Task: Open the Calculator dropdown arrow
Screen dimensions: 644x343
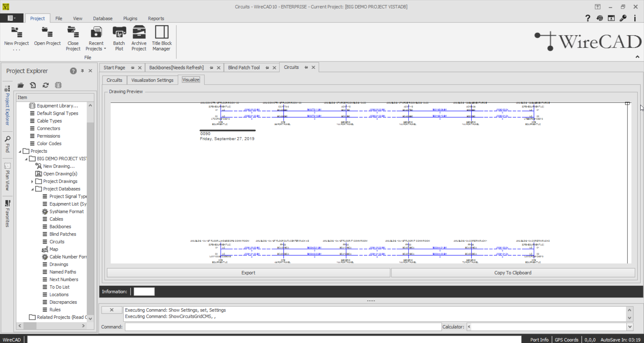Action: [x=630, y=327]
